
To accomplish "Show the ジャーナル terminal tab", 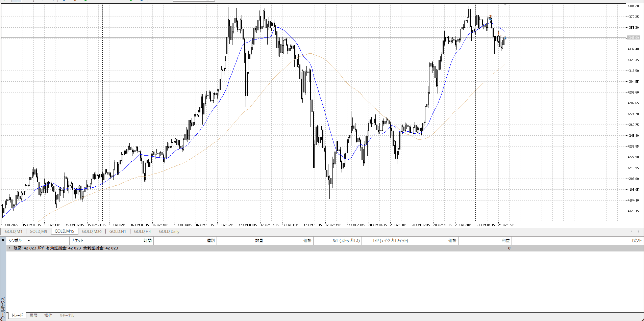I will point(67,316).
